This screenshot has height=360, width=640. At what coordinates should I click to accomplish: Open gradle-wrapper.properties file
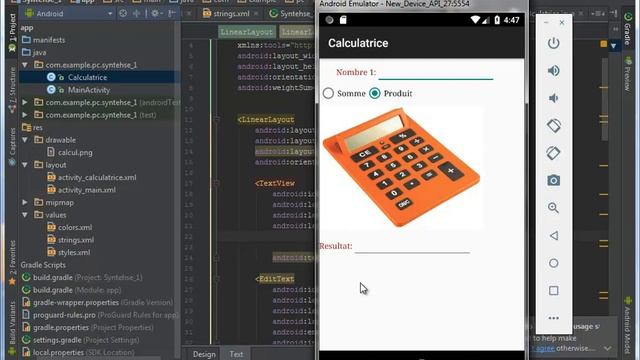(x=103, y=302)
